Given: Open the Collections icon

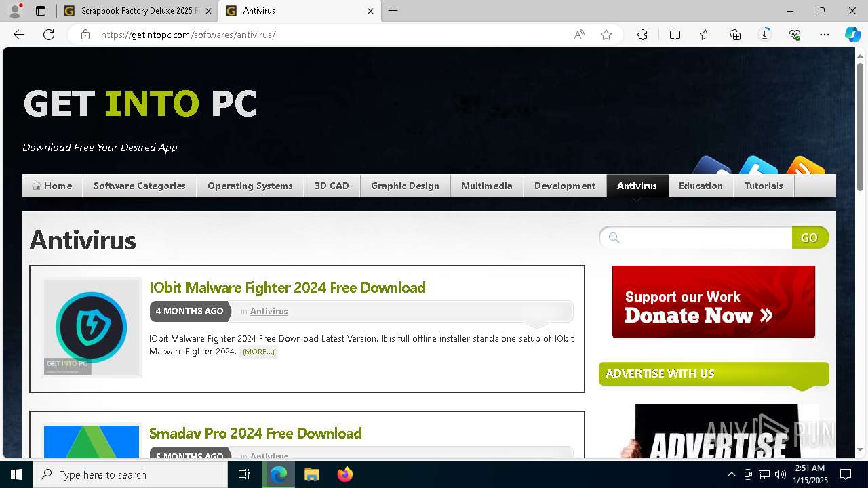Looking at the screenshot, I should pyautogui.click(x=735, y=35).
